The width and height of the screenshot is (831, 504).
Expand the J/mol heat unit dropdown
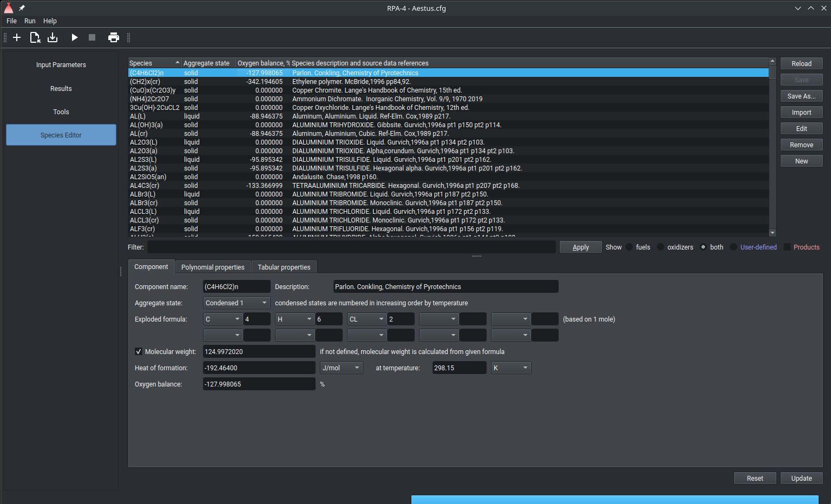coord(342,368)
